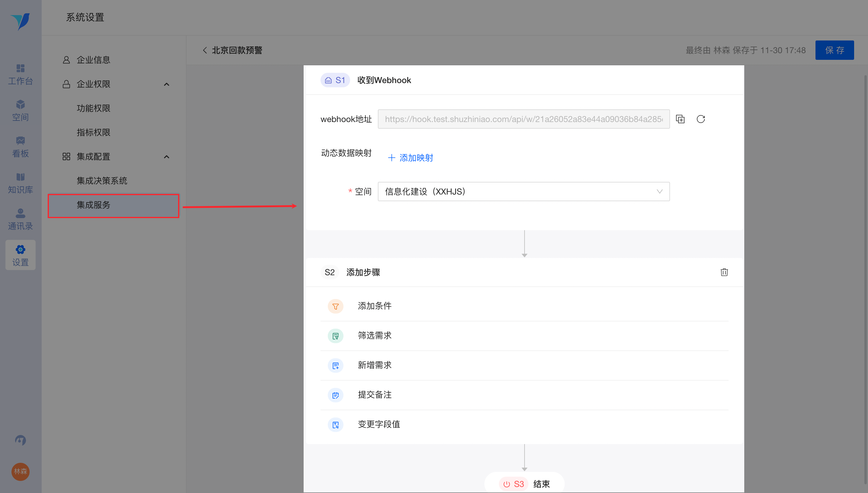Go back with arrow beside 北京回款预警

(205, 50)
